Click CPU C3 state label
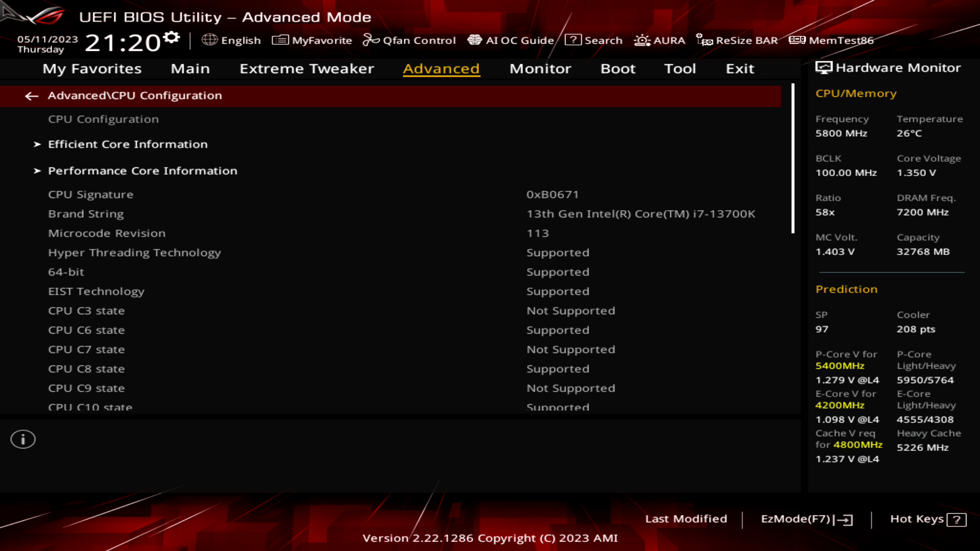This screenshot has height=551, width=980. [86, 311]
